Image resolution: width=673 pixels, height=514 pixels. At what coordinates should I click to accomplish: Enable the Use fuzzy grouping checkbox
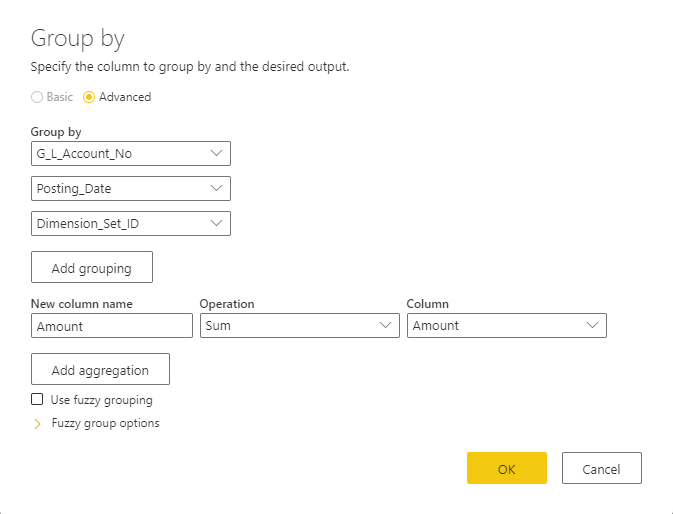[37, 399]
